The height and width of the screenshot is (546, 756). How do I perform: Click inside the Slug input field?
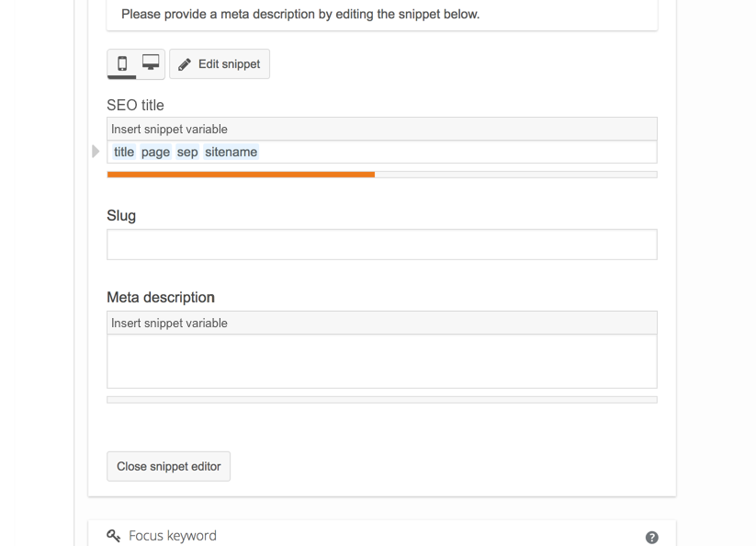[382, 244]
